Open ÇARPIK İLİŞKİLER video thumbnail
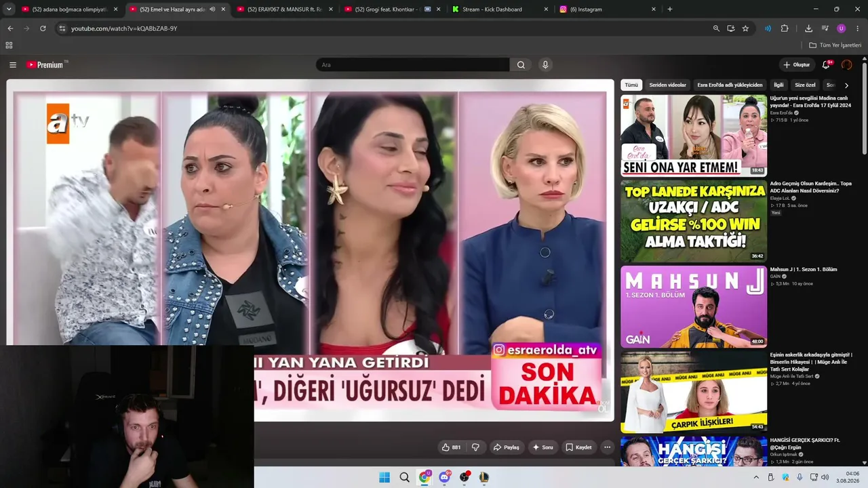The image size is (868, 488). (x=694, y=392)
